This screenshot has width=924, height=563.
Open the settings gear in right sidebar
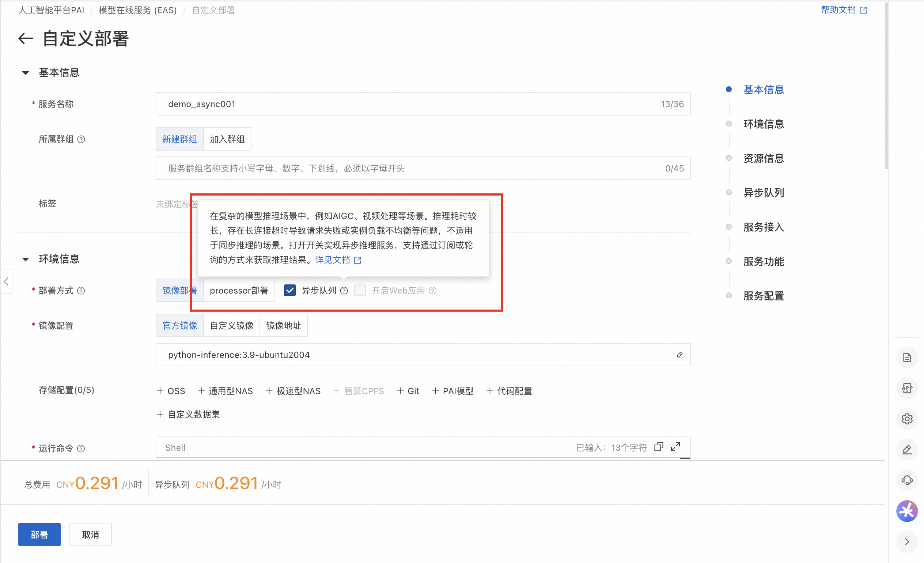click(x=907, y=419)
